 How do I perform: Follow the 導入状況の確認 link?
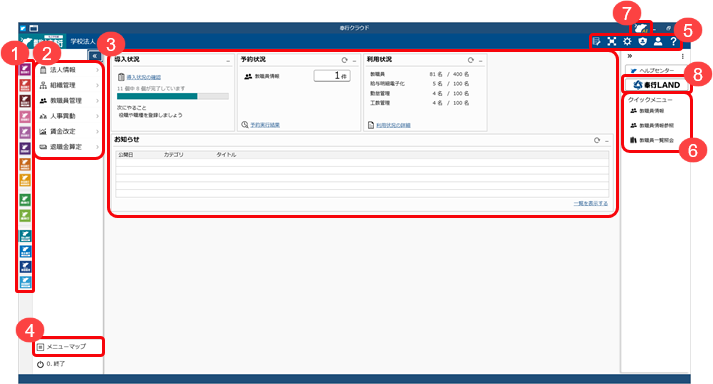pos(143,77)
